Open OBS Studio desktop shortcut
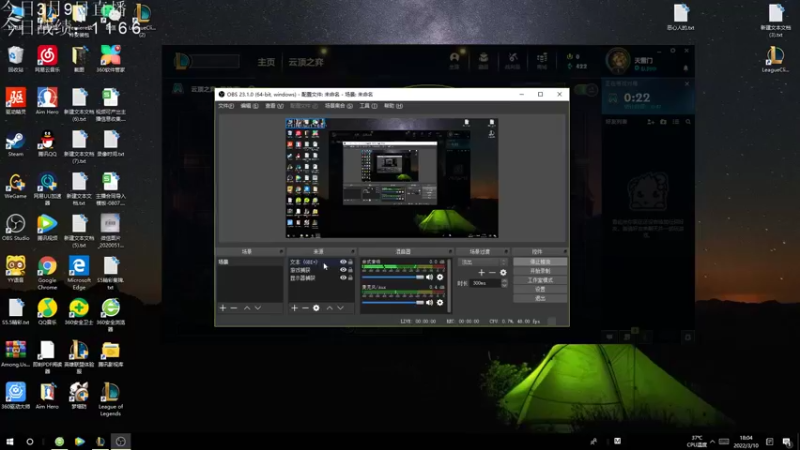This screenshot has height=450, width=800. [15, 228]
